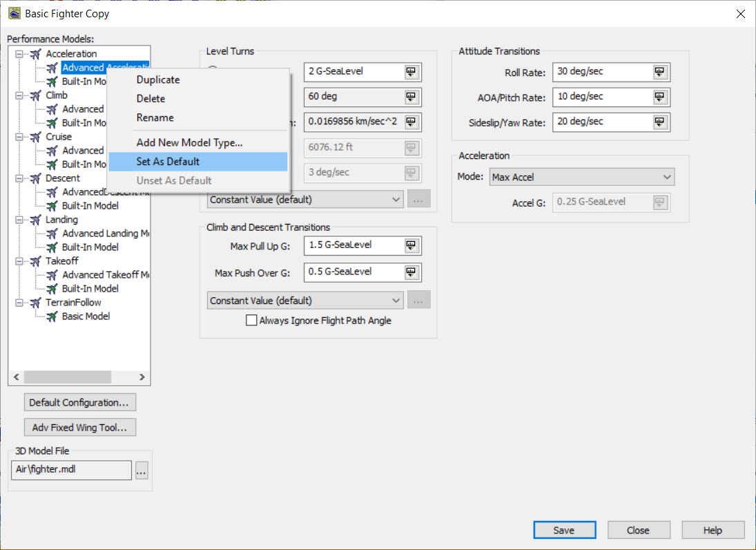Click the Roll Rate 30 deg/sec field
756x550 pixels.
pyautogui.click(x=611, y=72)
